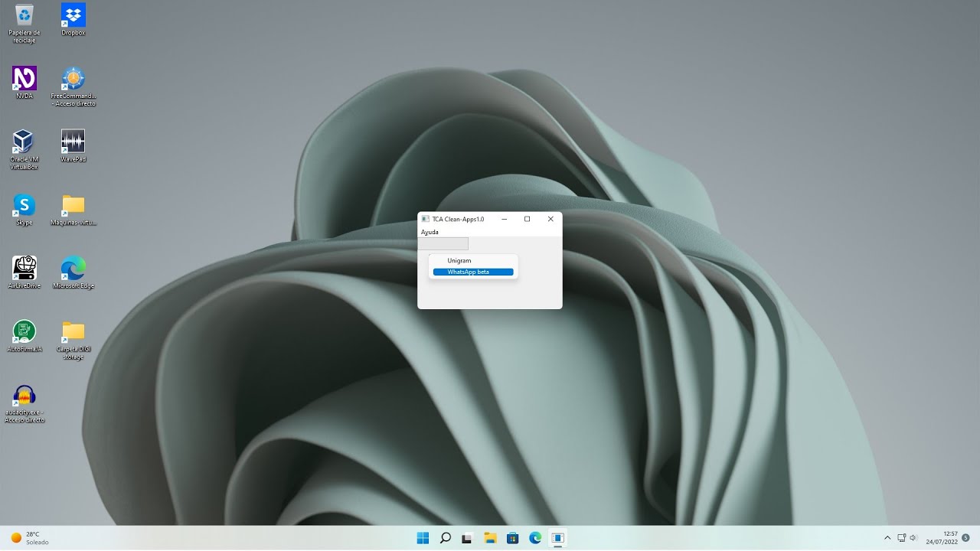
Task: Close the TCA Clean-Apps window
Action: pyautogui.click(x=550, y=219)
